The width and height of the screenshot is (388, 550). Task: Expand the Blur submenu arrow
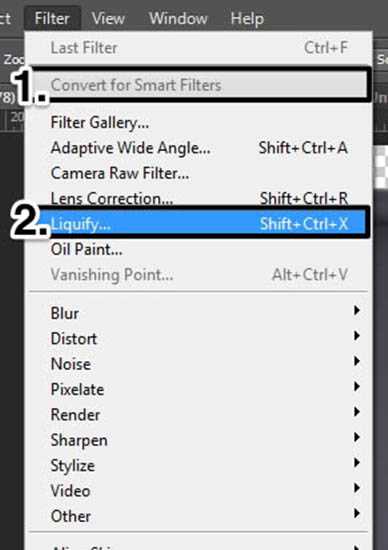356,310
